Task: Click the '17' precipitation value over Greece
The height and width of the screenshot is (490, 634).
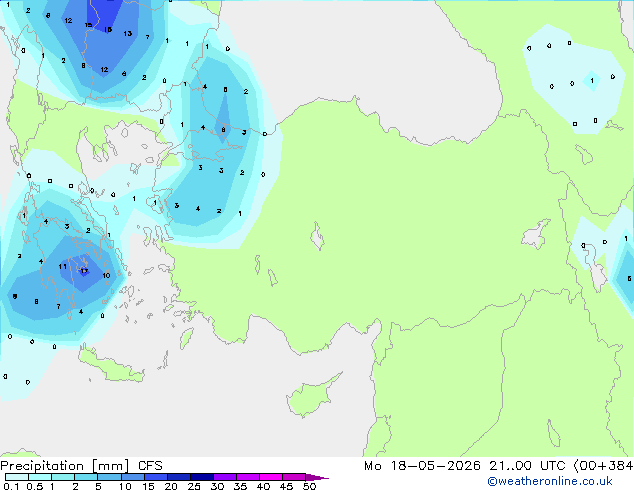Action: (84, 271)
